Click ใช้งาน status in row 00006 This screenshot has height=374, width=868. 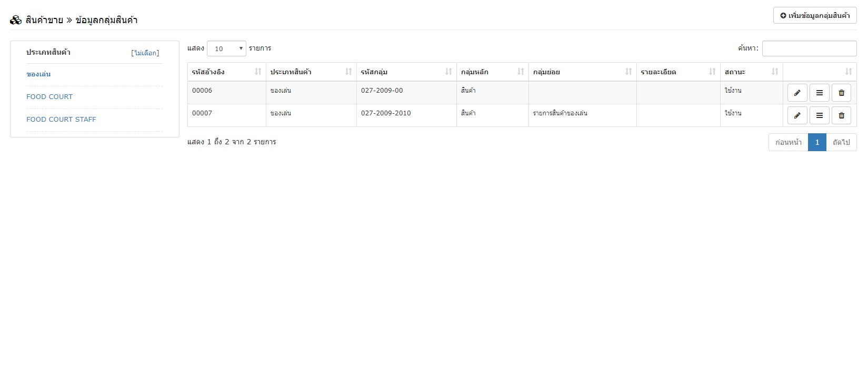point(733,91)
